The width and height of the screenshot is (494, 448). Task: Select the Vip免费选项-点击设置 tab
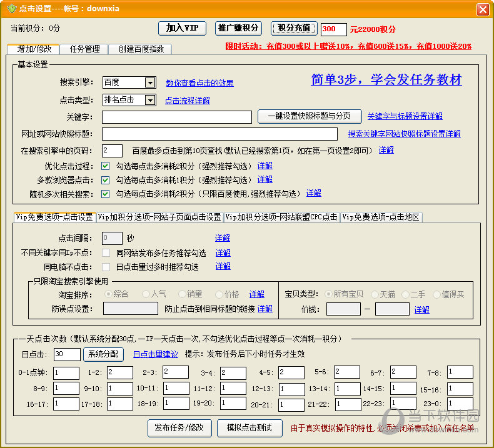click(x=54, y=217)
